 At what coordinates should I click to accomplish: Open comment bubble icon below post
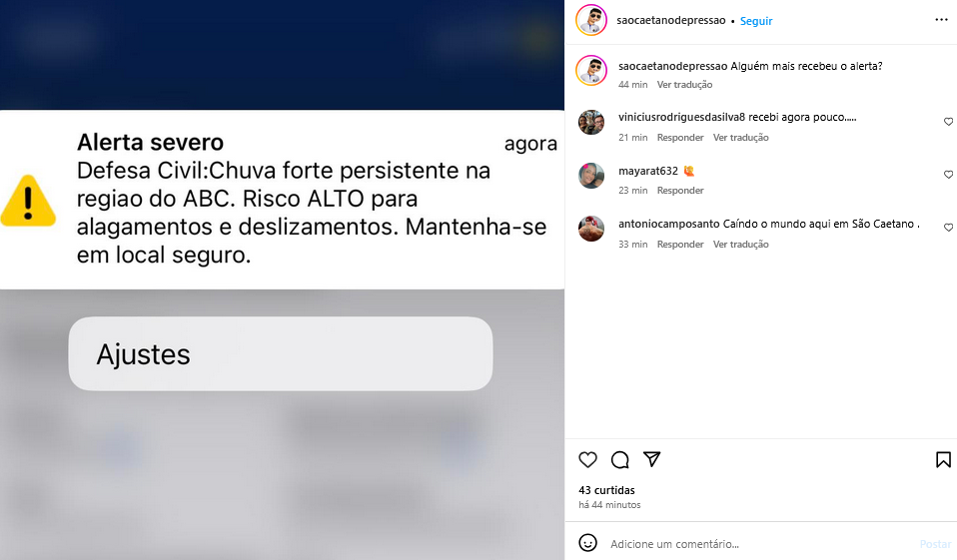620,459
